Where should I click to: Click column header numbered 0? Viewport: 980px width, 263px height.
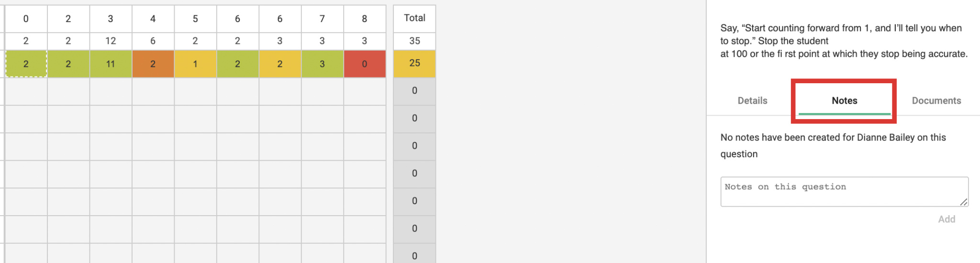click(26, 19)
